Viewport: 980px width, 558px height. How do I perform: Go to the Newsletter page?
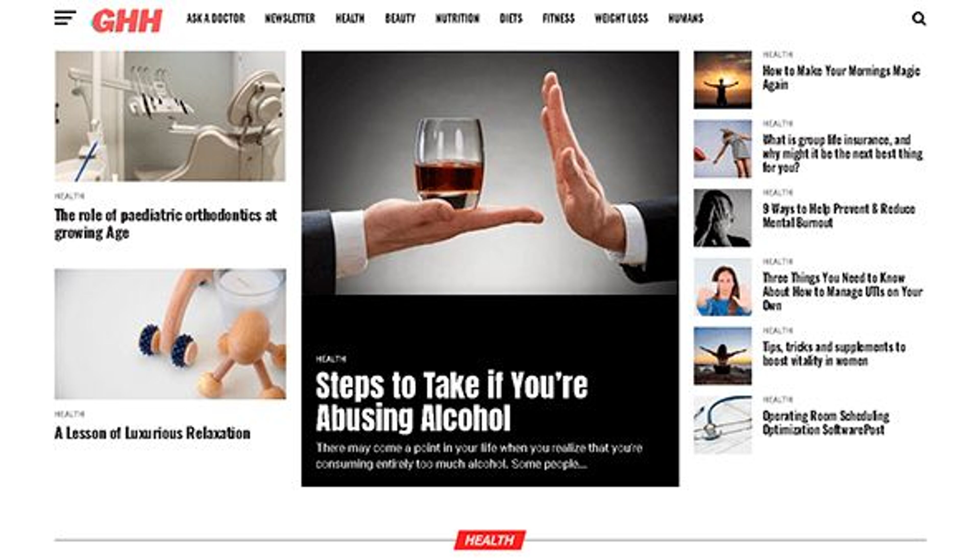(x=290, y=18)
